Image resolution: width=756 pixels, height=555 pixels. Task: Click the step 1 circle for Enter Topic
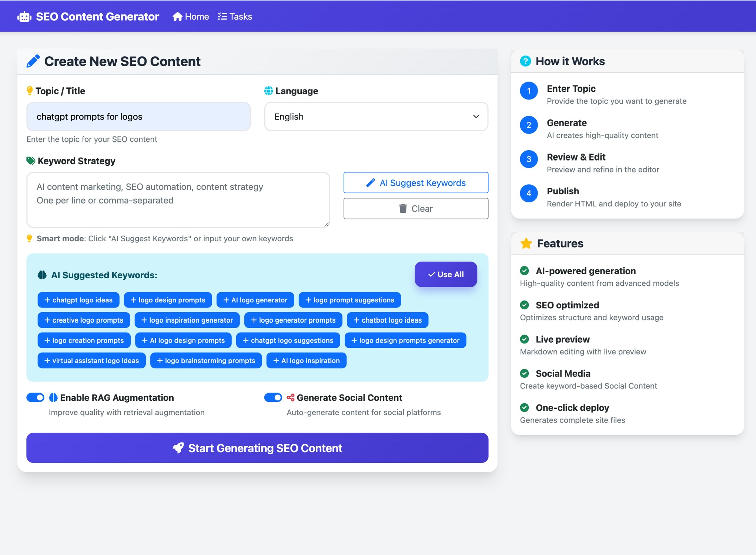coord(529,91)
